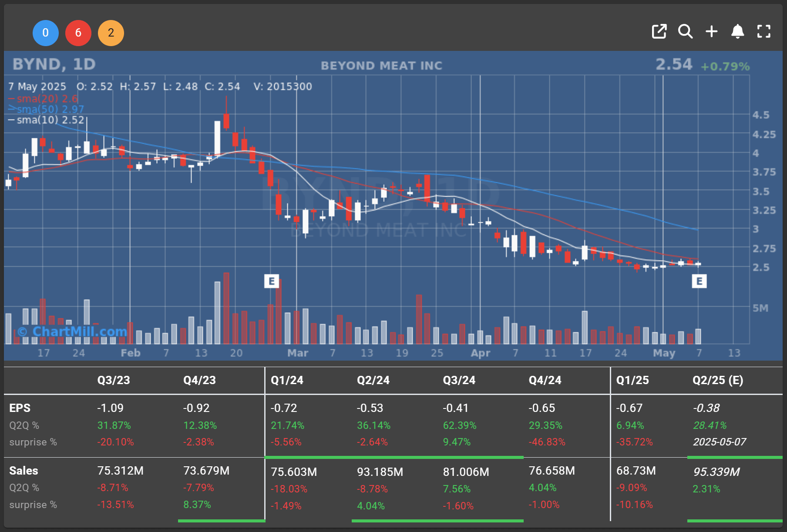Click Sales value 93.185M
Screen dimensions: 787x532
380,472
